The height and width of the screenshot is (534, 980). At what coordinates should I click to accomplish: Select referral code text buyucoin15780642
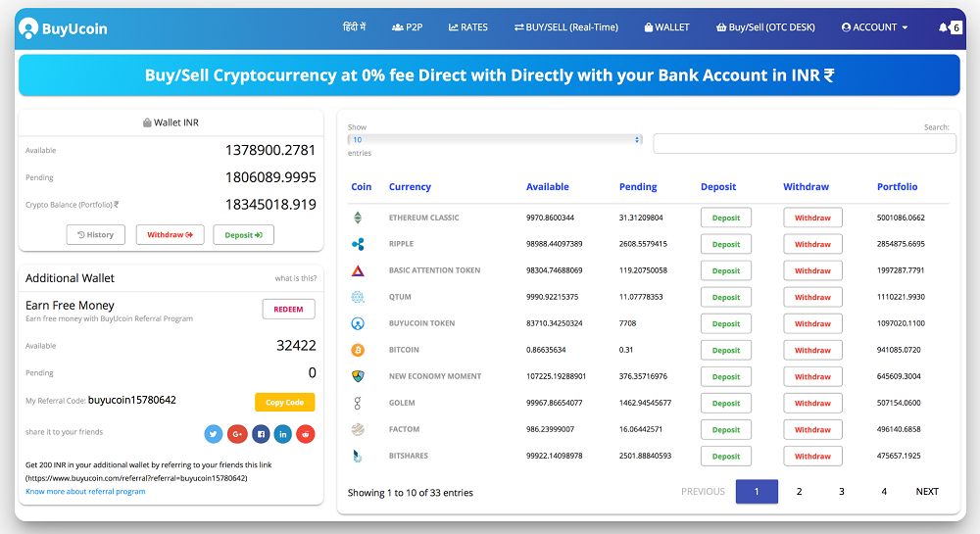tap(132, 400)
